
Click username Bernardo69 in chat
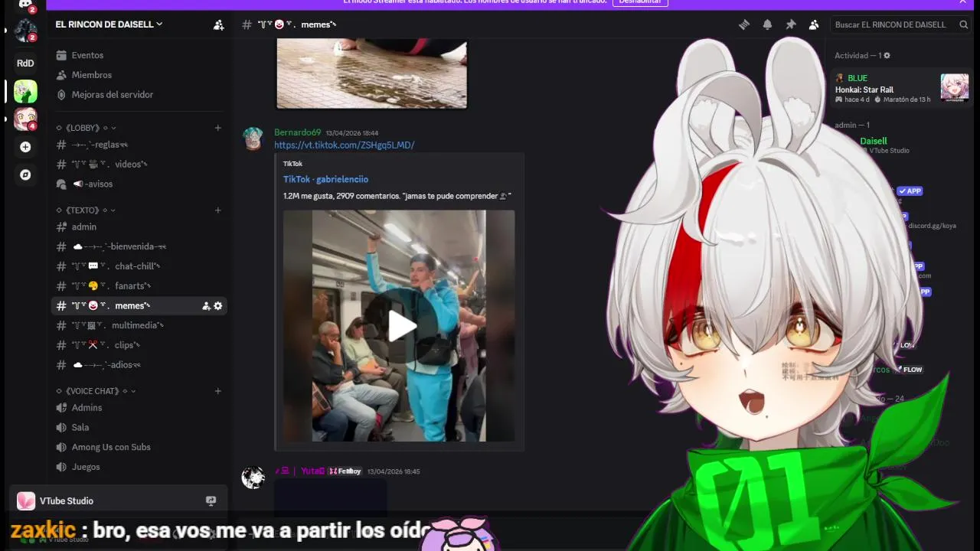tap(297, 132)
